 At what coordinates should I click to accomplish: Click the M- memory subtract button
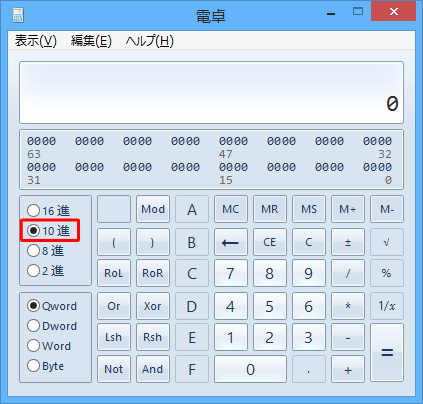click(387, 209)
